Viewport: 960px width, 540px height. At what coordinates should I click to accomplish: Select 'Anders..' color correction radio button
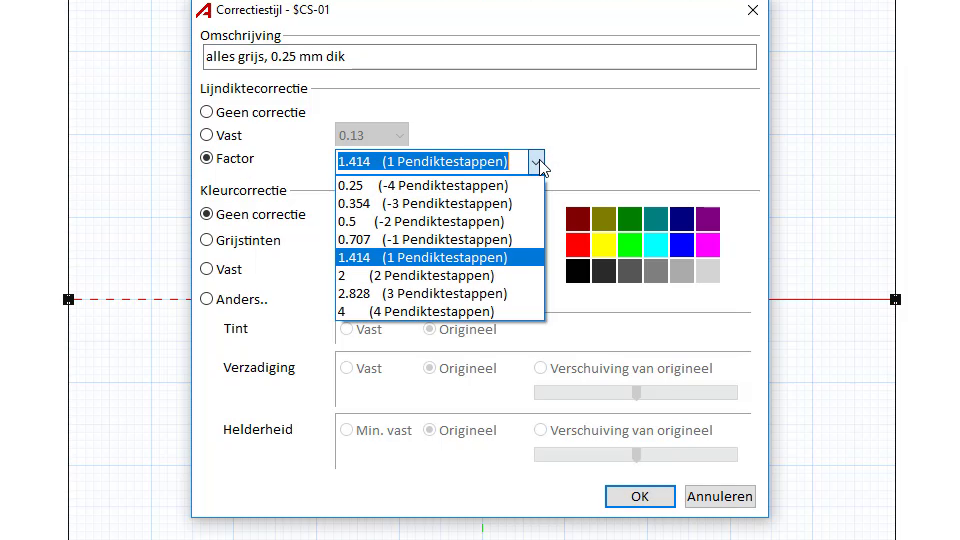click(x=207, y=298)
